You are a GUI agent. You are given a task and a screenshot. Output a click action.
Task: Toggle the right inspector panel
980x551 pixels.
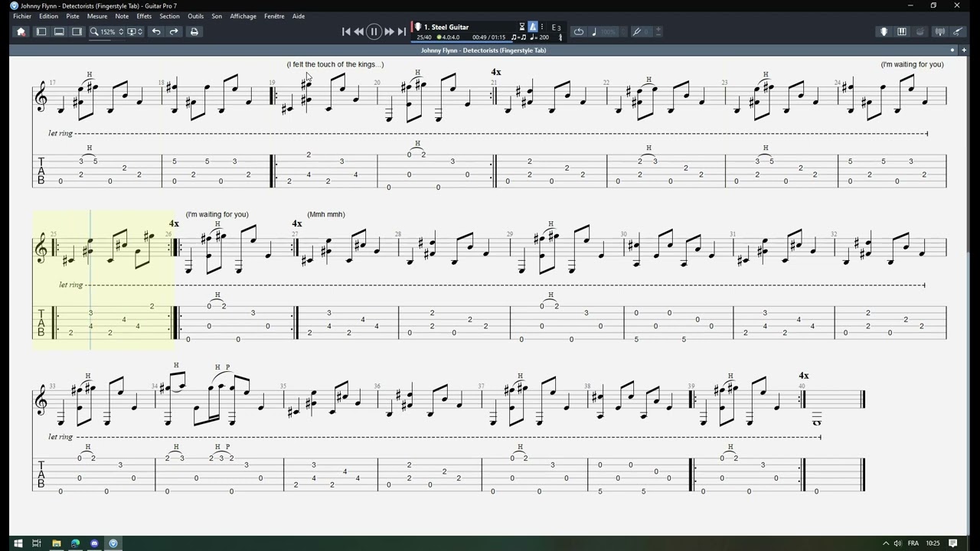[77, 31]
